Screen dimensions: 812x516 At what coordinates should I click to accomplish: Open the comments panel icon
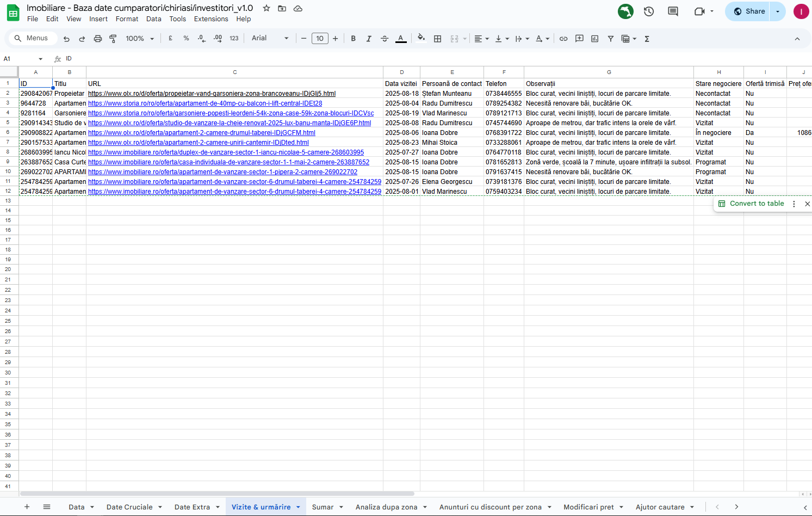click(x=673, y=11)
